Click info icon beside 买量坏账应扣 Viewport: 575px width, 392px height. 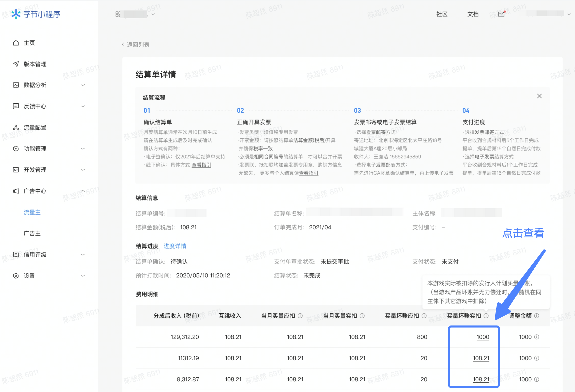[x=424, y=316]
